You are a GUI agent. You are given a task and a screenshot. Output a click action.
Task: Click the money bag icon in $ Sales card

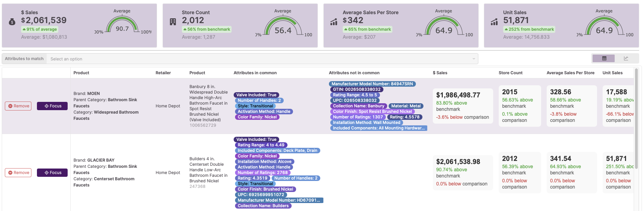point(12,22)
